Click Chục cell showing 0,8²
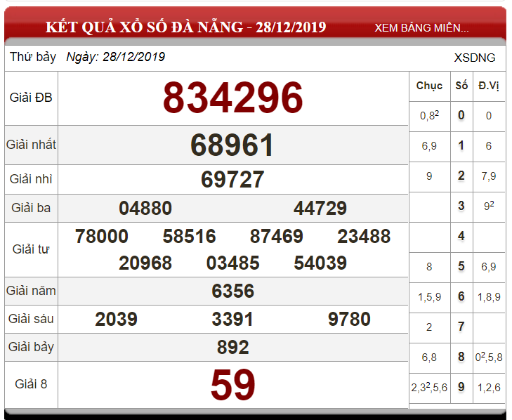 coord(429,115)
